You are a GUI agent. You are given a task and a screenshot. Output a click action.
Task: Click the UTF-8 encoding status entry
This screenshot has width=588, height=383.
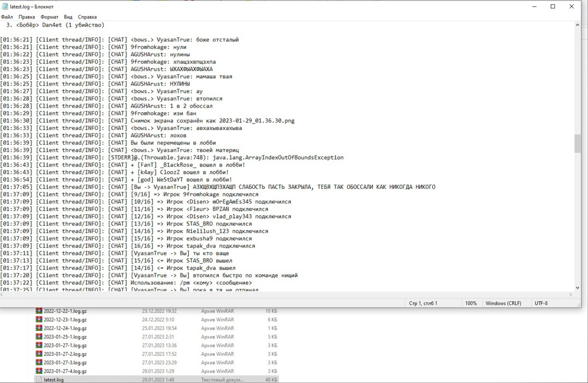pos(541,303)
